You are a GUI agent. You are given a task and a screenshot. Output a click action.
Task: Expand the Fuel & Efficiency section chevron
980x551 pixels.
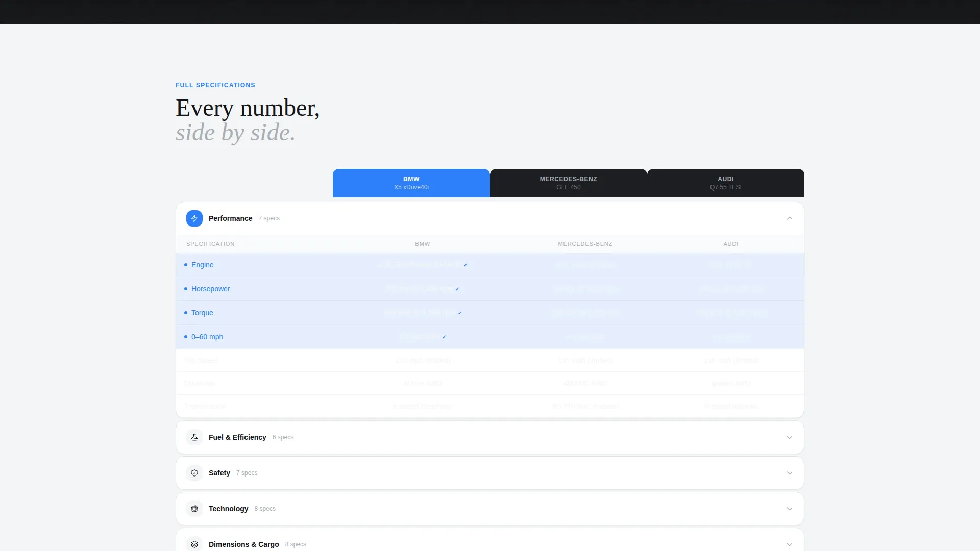pos(790,437)
